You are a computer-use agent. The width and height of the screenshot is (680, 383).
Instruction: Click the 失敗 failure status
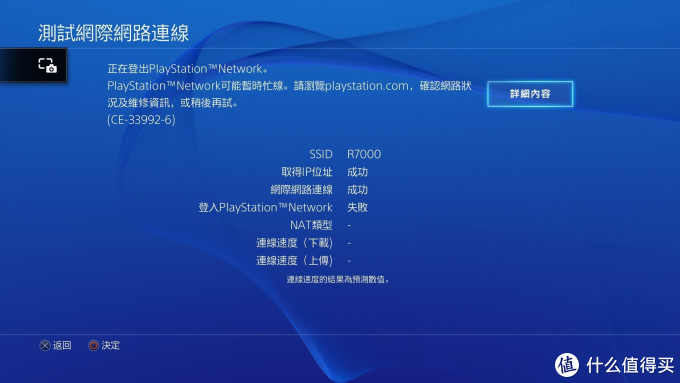tap(357, 207)
